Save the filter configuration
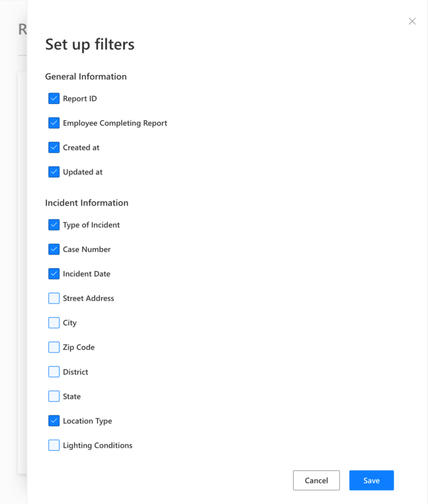The image size is (428, 504). click(371, 480)
